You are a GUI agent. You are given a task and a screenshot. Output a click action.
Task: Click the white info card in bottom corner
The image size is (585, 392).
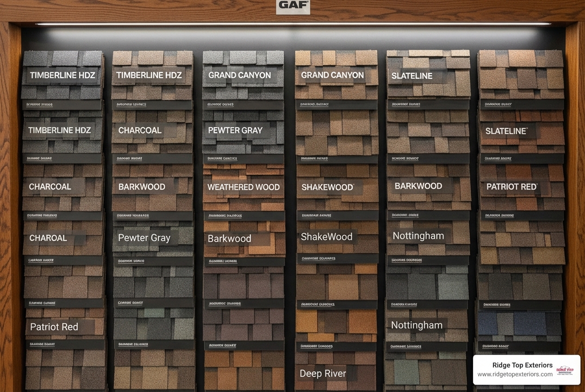(x=526, y=370)
